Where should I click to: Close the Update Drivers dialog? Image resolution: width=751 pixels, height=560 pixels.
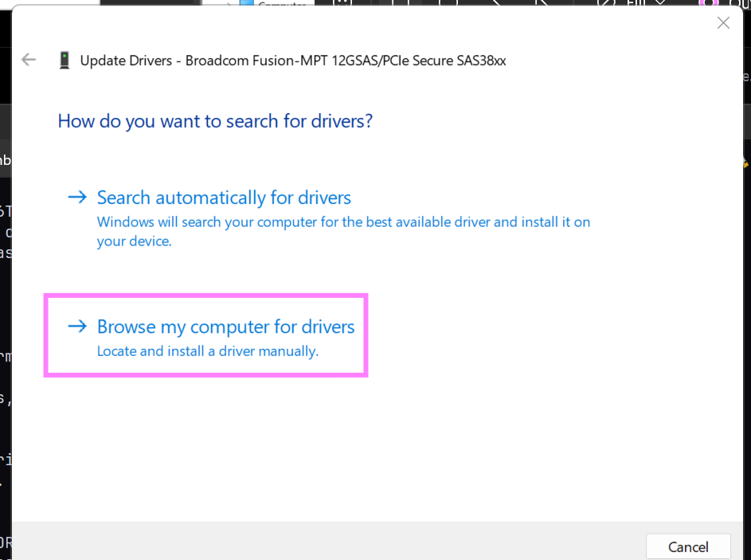click(x=723, y=22)
